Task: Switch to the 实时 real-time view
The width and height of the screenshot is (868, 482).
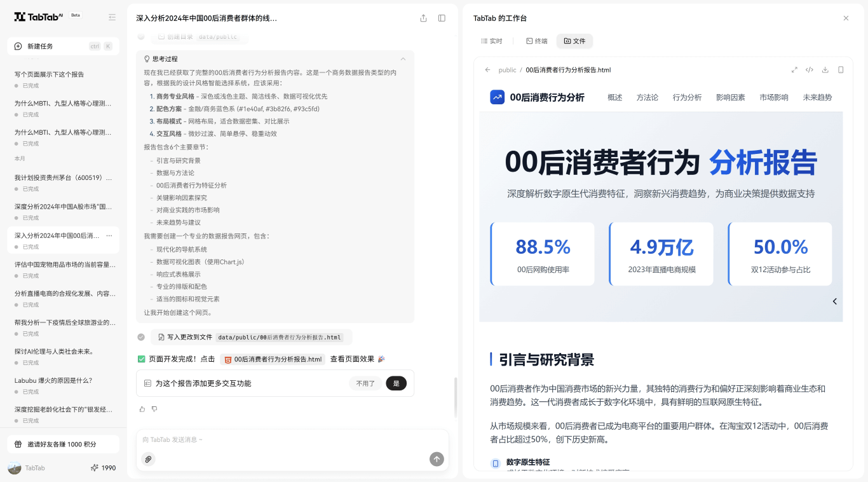Action: [492, 41]
